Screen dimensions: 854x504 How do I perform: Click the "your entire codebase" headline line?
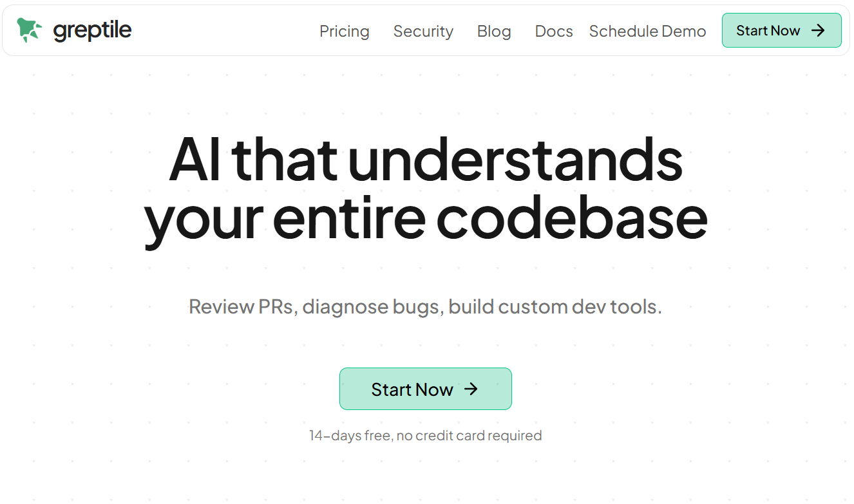pyautogui.click(x=426, y=218)
